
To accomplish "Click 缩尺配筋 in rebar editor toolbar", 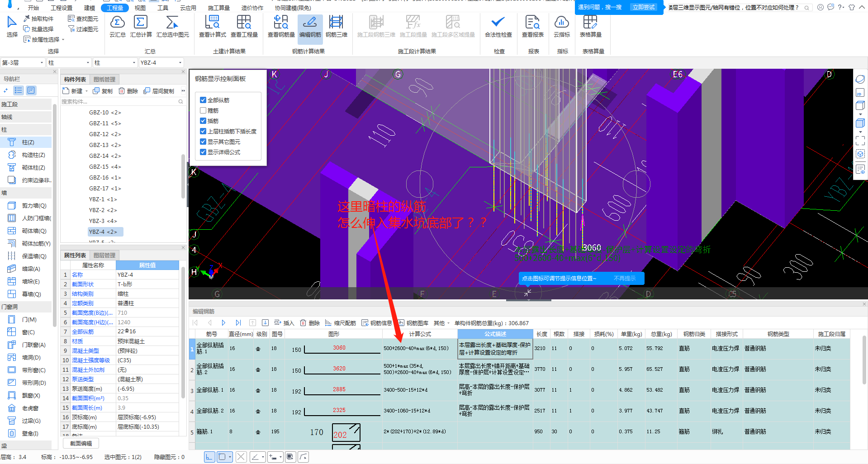I will click(x=340, y=323).
